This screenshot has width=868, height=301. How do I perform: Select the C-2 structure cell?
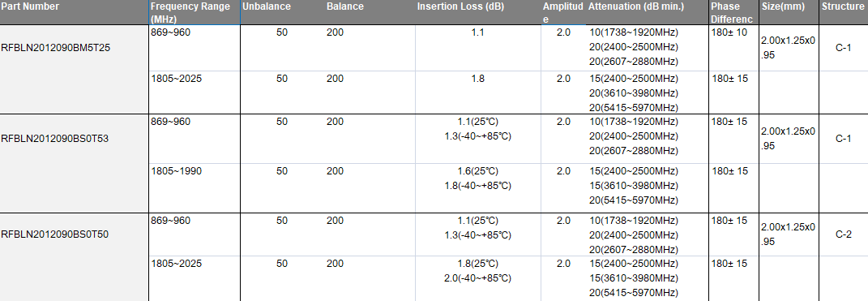(x=843, y=234)
